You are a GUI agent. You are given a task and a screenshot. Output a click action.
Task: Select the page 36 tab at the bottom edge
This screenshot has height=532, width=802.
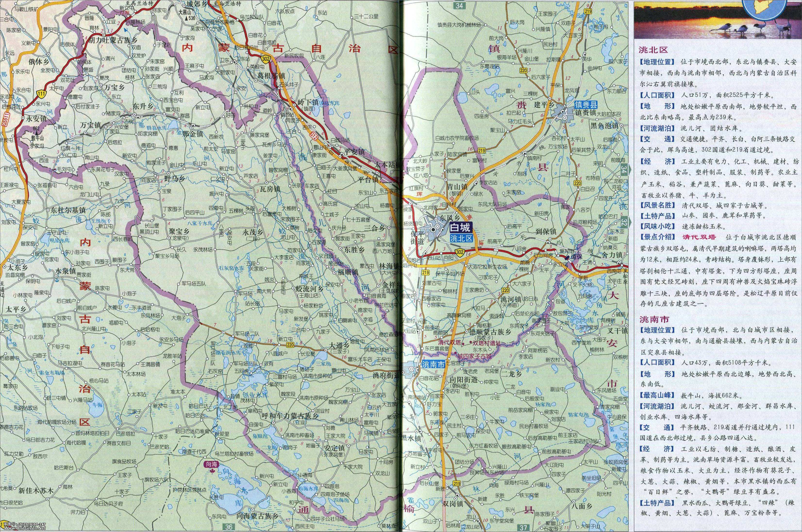click(x=229, y=527)
